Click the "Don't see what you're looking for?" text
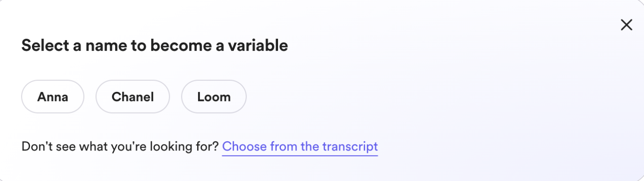This screenshot has height=181, width=644. pos(120,147)
